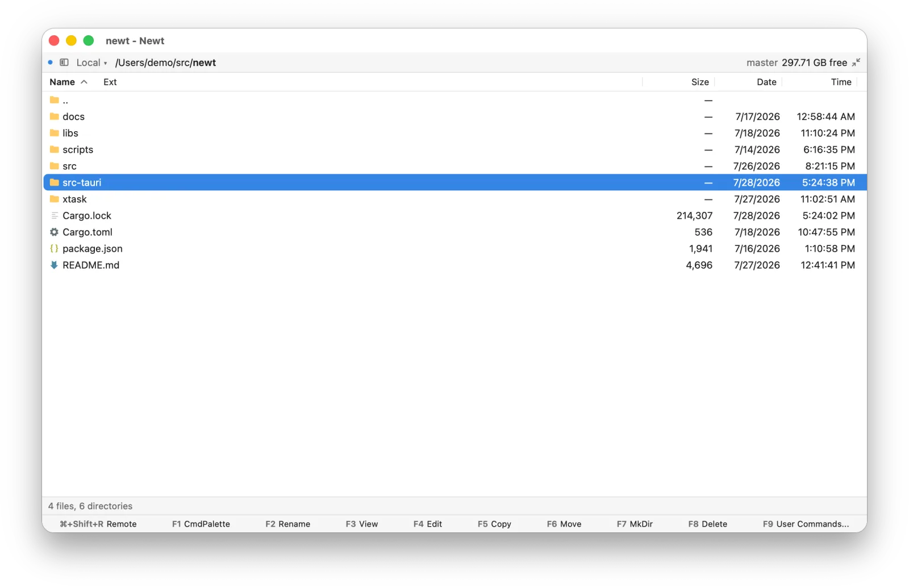Open the ⌘+Shift+R Remote command
The height and width of the screenshot is (588, 909).
pyautogui.click(x=98, y=524)
